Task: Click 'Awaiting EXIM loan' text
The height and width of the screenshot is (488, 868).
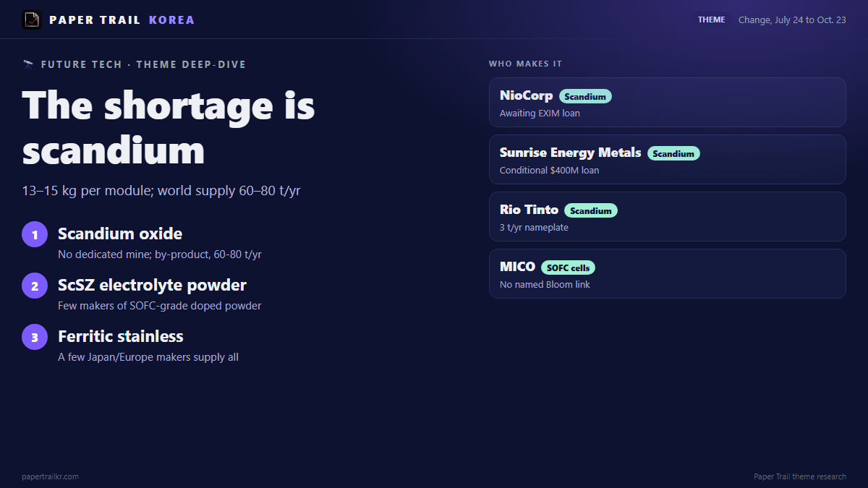Action: click(540, 114)
